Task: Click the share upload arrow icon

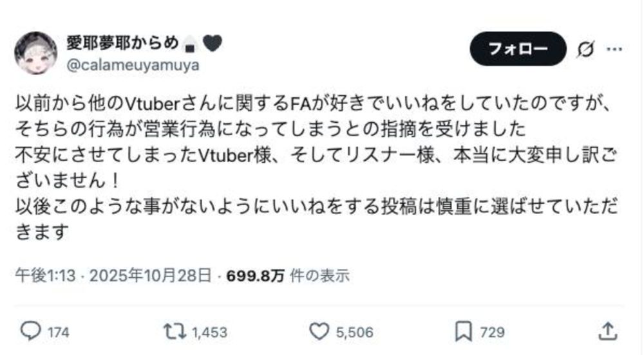Action: 608,331
